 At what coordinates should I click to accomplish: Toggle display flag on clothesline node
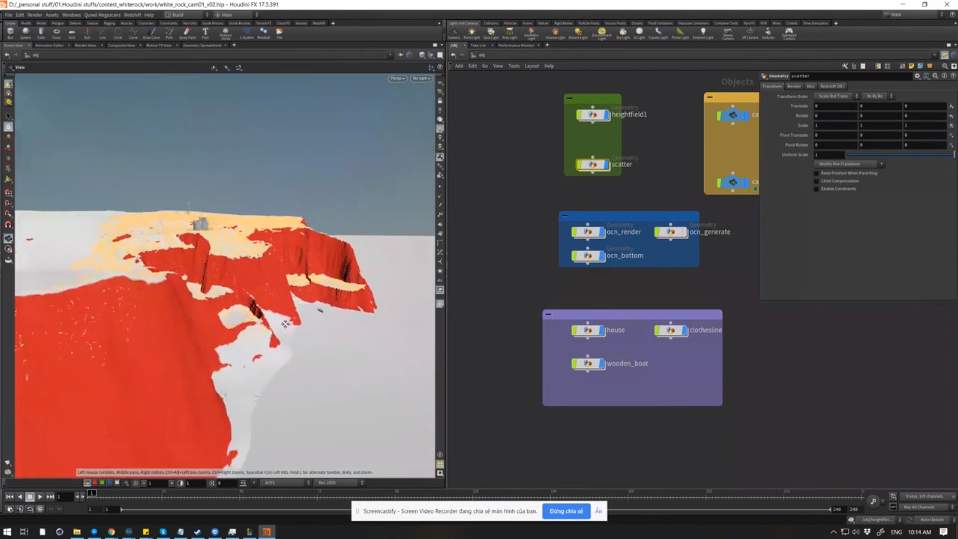684,331
